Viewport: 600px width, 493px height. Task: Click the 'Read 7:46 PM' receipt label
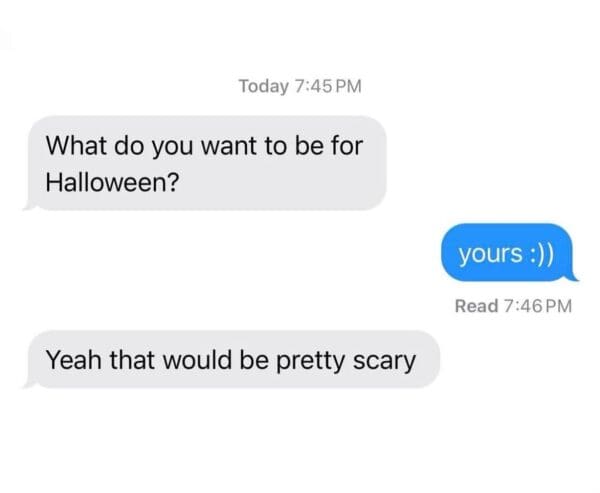tap(513, 306)
